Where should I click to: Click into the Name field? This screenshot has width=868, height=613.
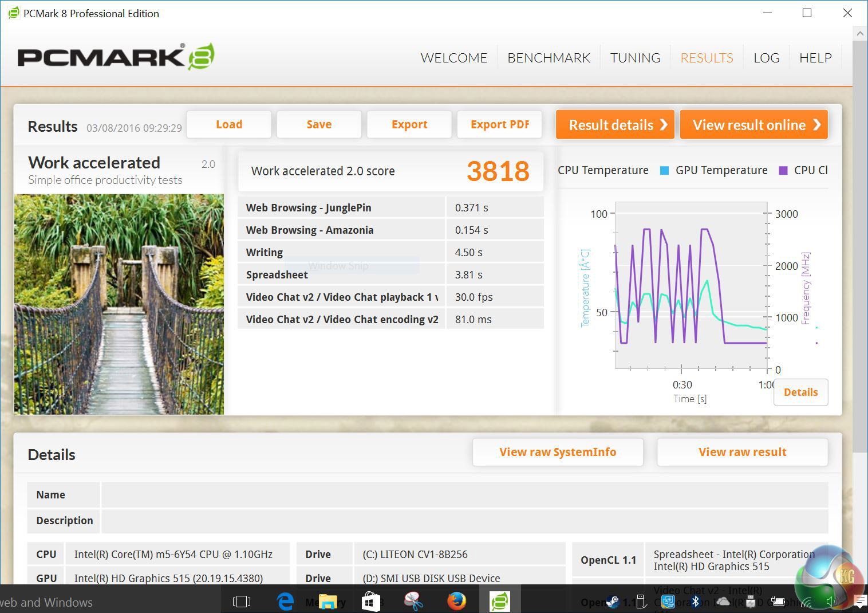pos(464,495)
